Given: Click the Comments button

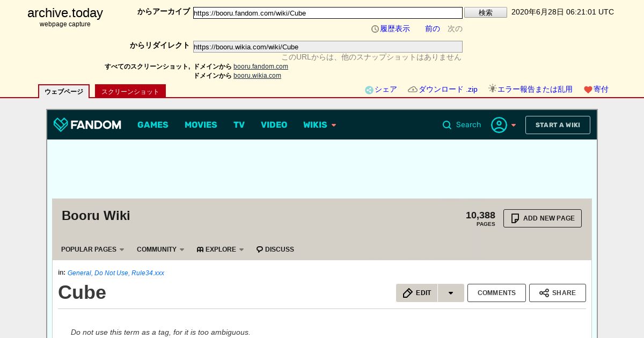Looking at the screenshot, I should tap(496, 293).
